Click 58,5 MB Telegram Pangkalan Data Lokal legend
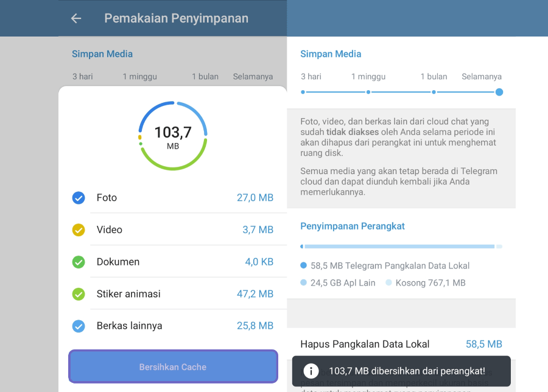The height and width of the screenshot is (392, 548). tap(385, 266)
